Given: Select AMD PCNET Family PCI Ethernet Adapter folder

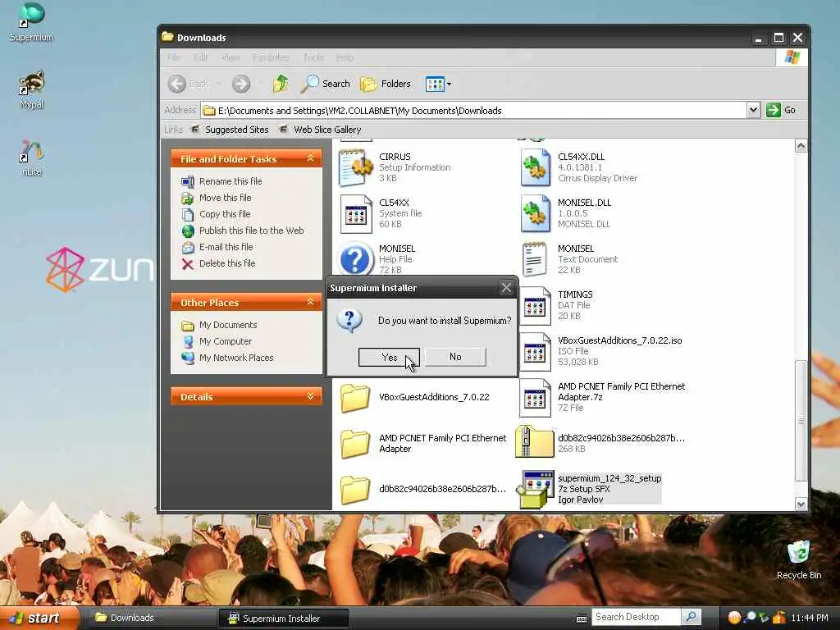Looking at the screenshot, I should [x=354, y=444].
